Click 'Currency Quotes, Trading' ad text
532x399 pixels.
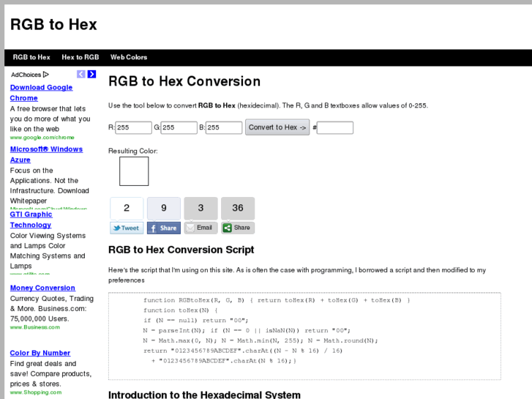coord(51,299)
